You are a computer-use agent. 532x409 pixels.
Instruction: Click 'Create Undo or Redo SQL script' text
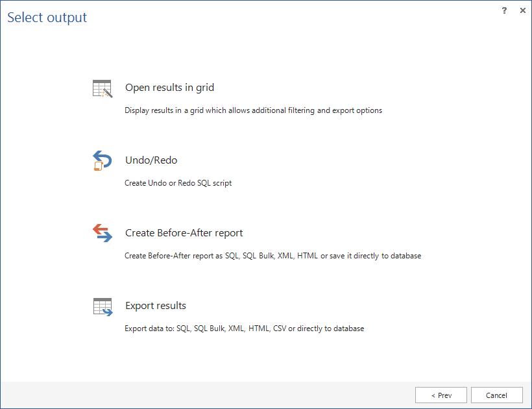[178, 183]
